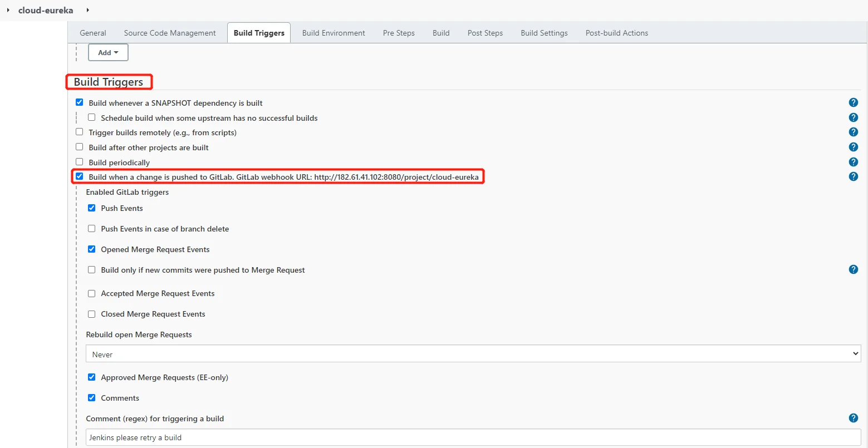The width and height of the screenshot is (868, 448).
Task: Toggle Build when a change is pushed to GitLab
Action: (79, 176)
